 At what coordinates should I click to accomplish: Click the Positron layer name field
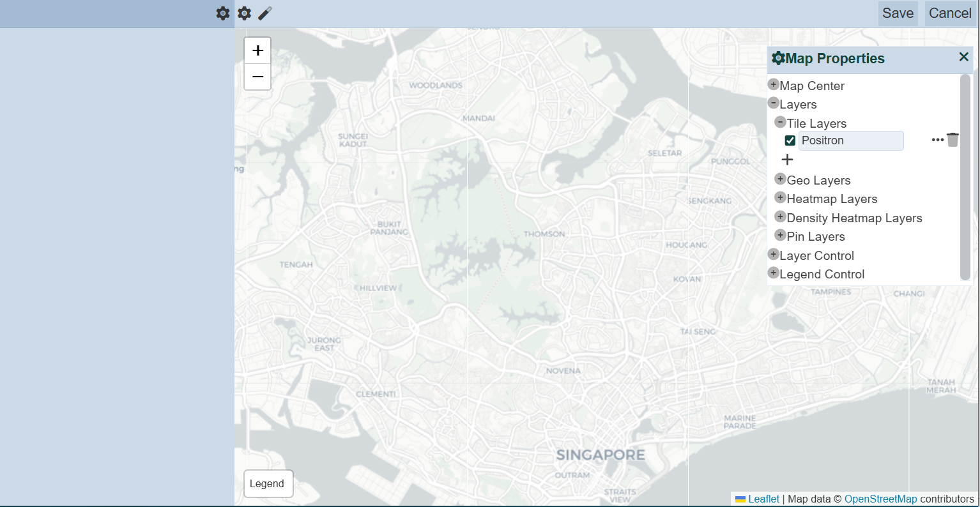click(x=851, y=140)
